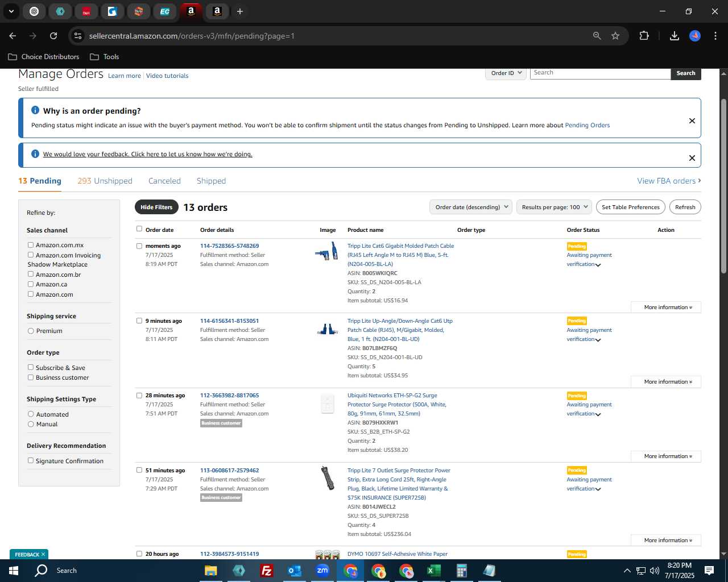Select the Manual shipping settings radio
The height and width of the screenshot is (582, 728).
[x=31, y=424]
